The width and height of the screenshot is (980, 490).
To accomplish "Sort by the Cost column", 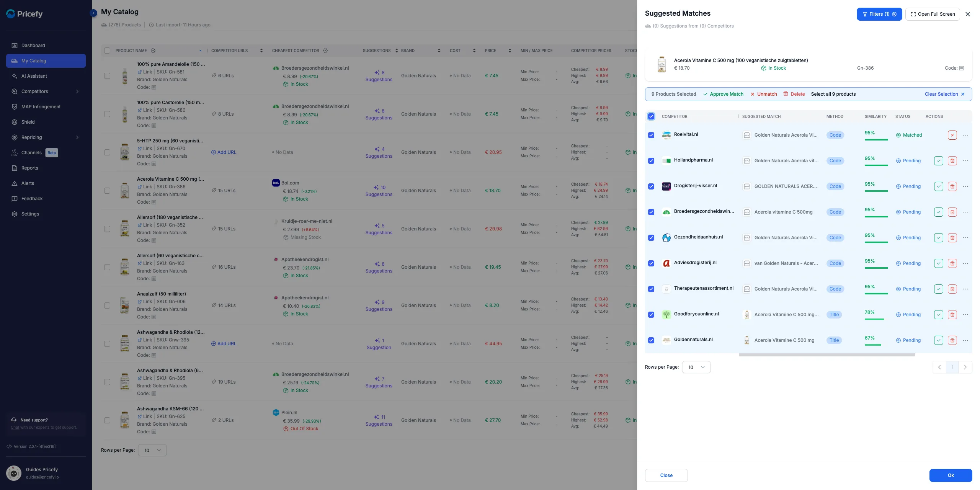I will [474, 51].
